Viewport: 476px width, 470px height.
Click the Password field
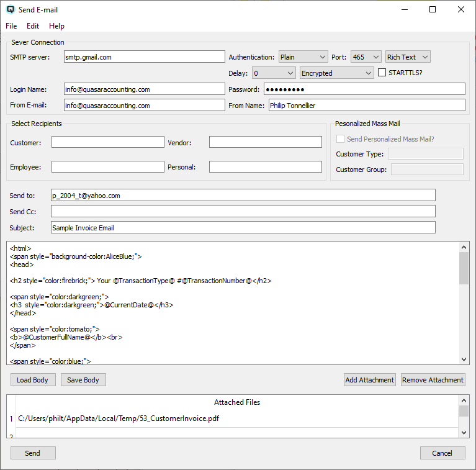click(364, 89)
